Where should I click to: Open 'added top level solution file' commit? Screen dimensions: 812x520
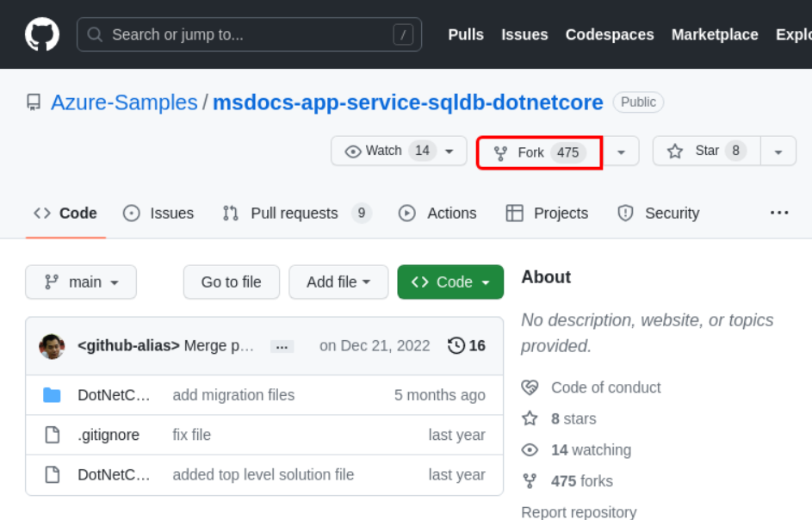coord(263,474)
